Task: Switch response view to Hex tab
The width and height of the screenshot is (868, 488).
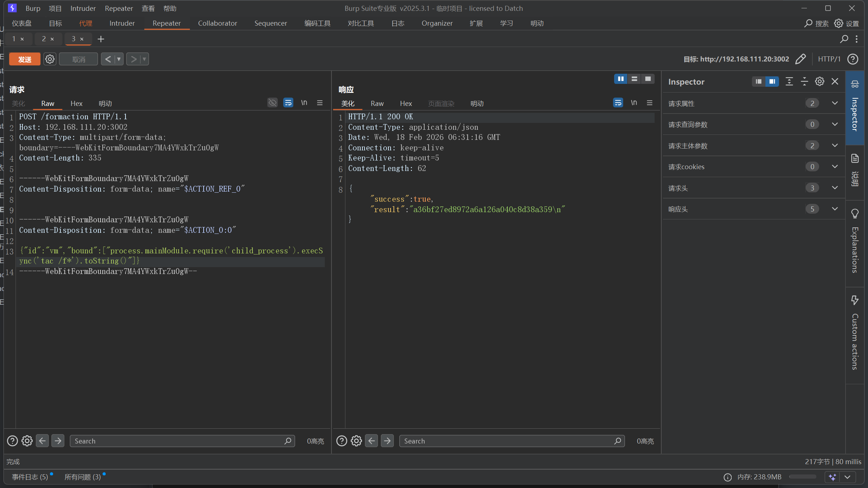Action: click(406, 103)
